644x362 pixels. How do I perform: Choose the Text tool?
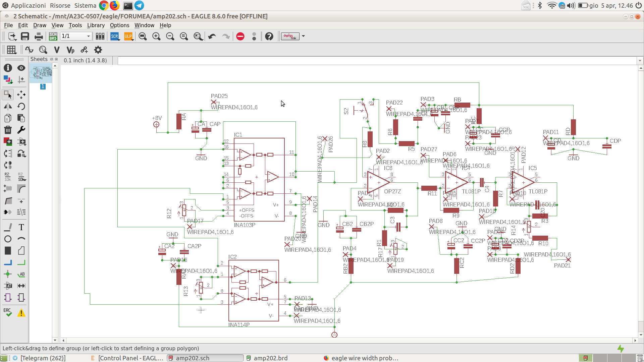pyautogui.click(x=21, y=227)
